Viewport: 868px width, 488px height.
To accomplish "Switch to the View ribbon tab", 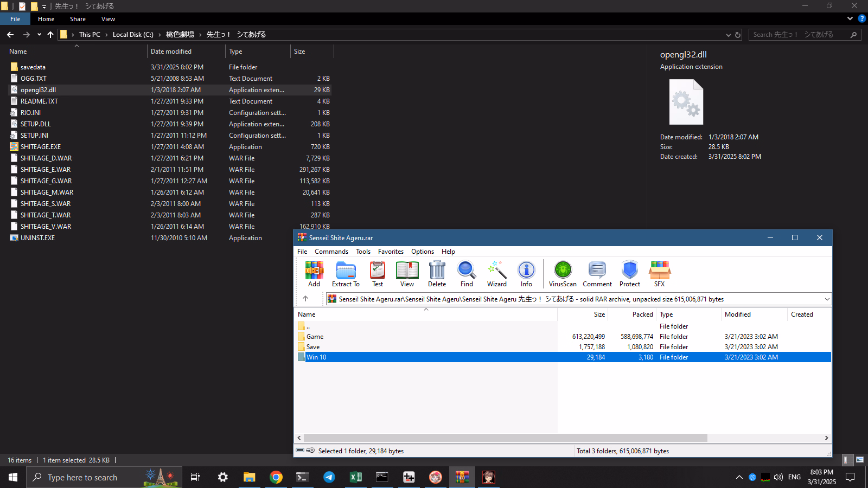I will [x=108, y=19].
